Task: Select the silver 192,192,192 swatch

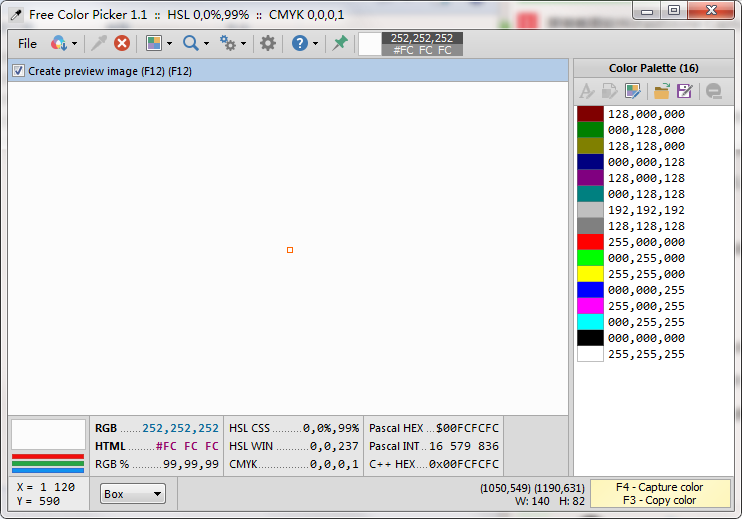Action: point(590,210)
